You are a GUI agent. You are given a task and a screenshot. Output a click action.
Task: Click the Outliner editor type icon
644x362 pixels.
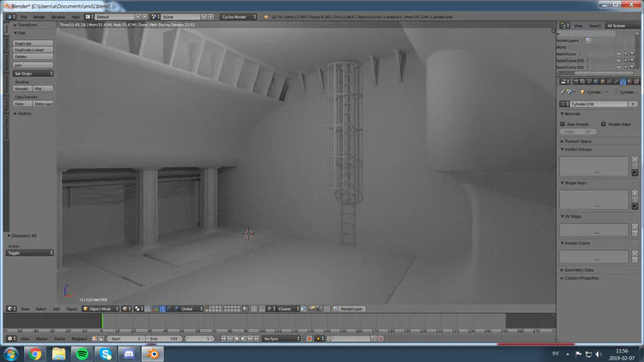565,26
